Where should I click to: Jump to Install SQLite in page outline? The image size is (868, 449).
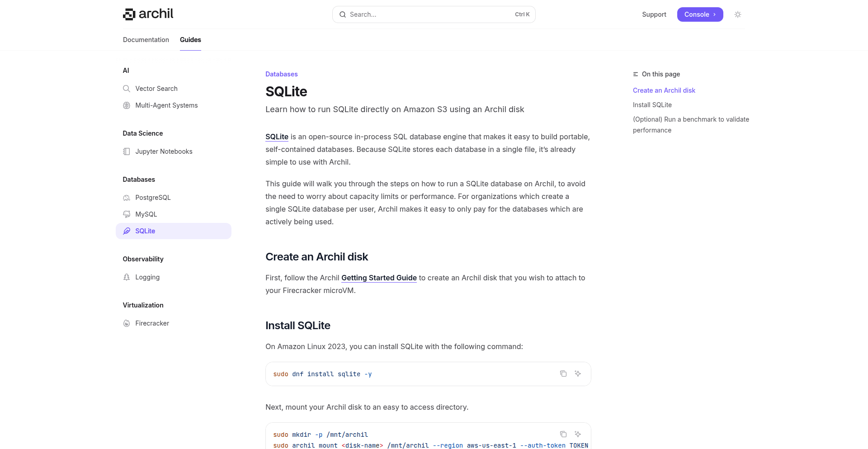652,105
